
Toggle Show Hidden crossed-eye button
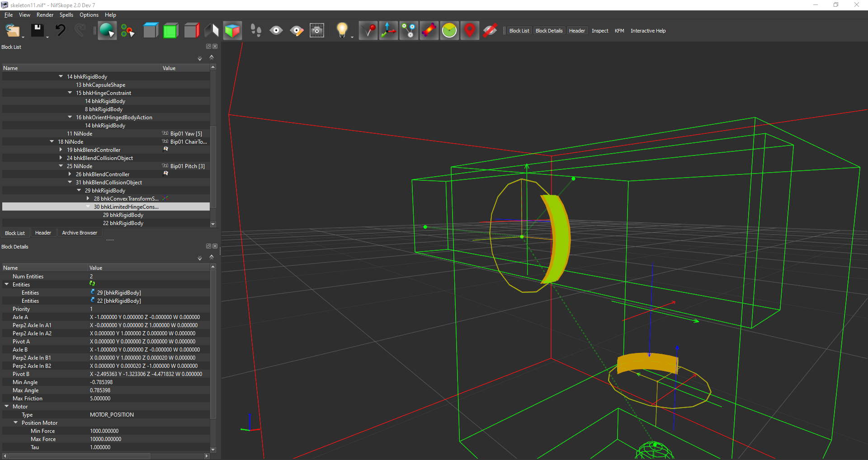[x=490, y=31]
